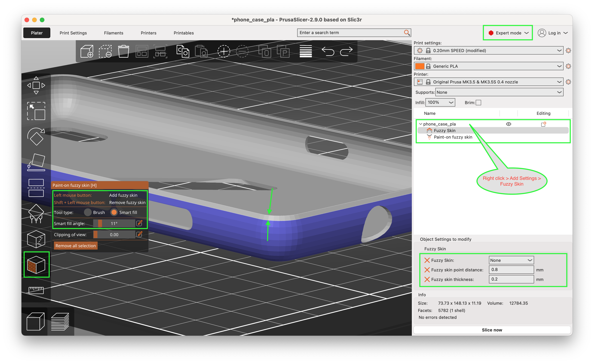Viewport: 594px width, 364px height.
Task: Click the Split to objects icon
Action: [265, 51]
